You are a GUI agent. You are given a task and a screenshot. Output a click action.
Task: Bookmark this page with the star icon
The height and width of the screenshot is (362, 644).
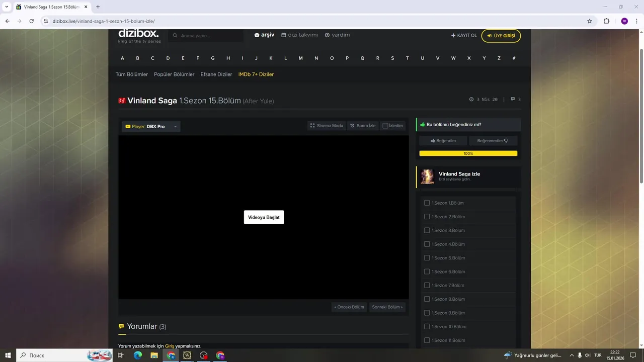pyautogui.click(x=590, y=21)
